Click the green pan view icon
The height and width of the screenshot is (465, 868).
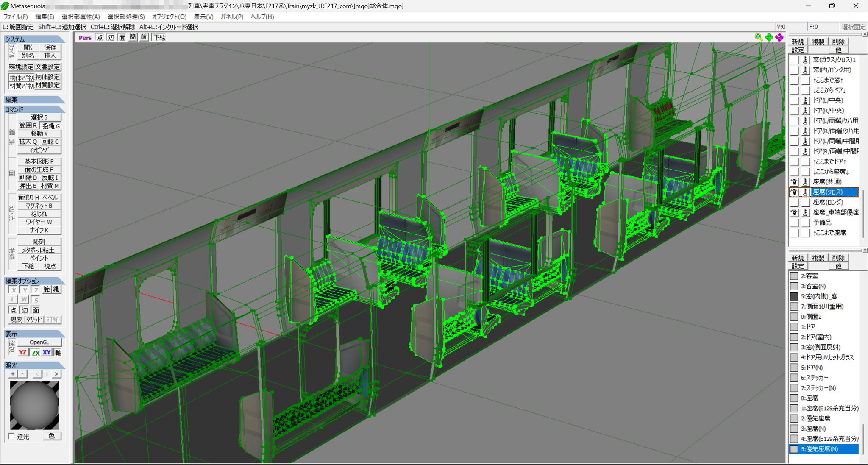(769, 37)
